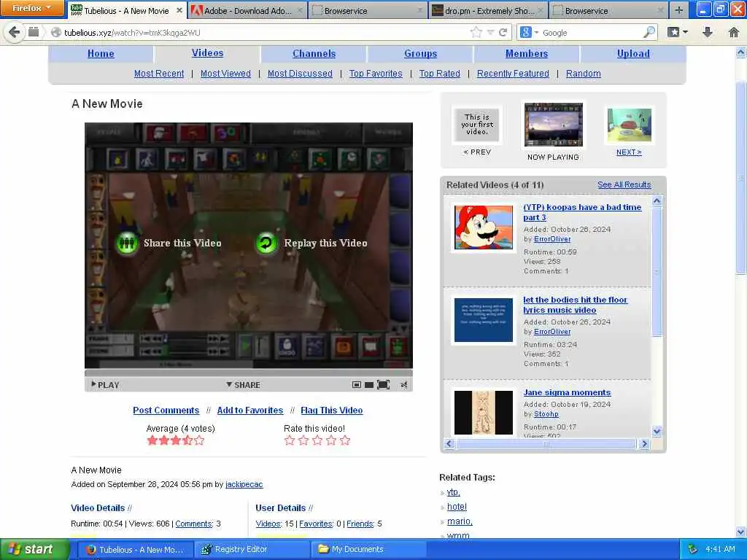Open the video Comments count link
The height and width of the screenshot is (560, 747).
(193, 524)
